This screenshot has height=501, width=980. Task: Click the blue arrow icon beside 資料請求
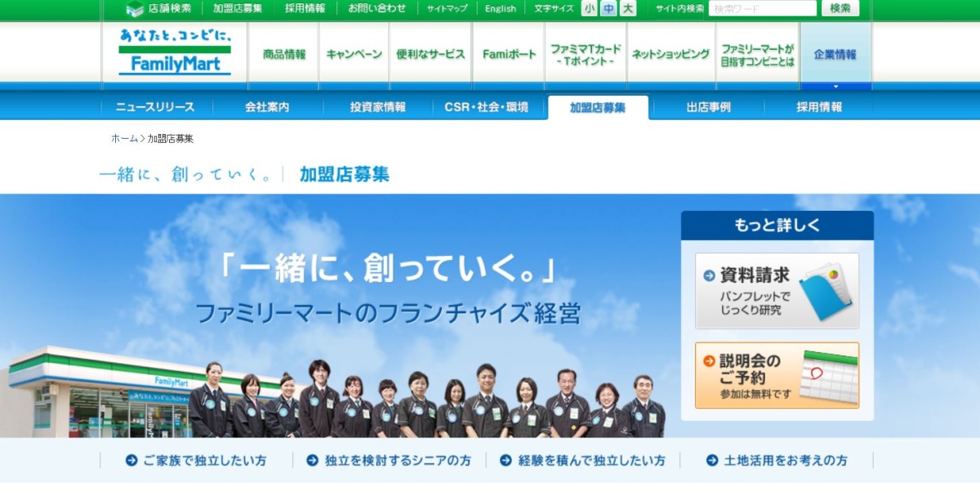point(709,275)
